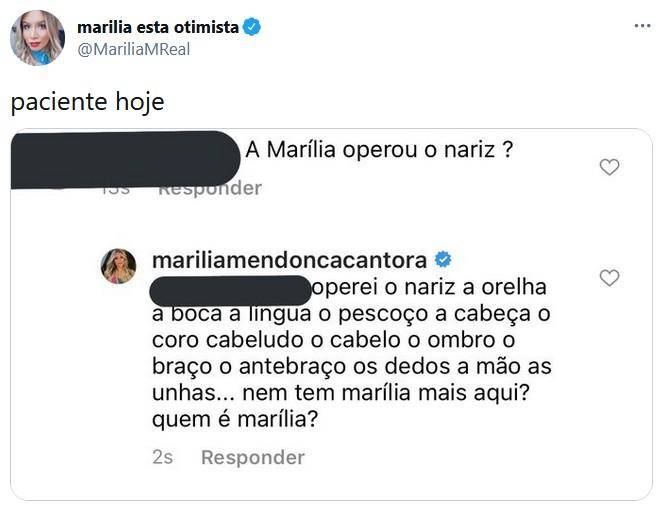Click the blue verified badge beside marilia esta otimista
The image size is (662, 507).
click(252, 27)
